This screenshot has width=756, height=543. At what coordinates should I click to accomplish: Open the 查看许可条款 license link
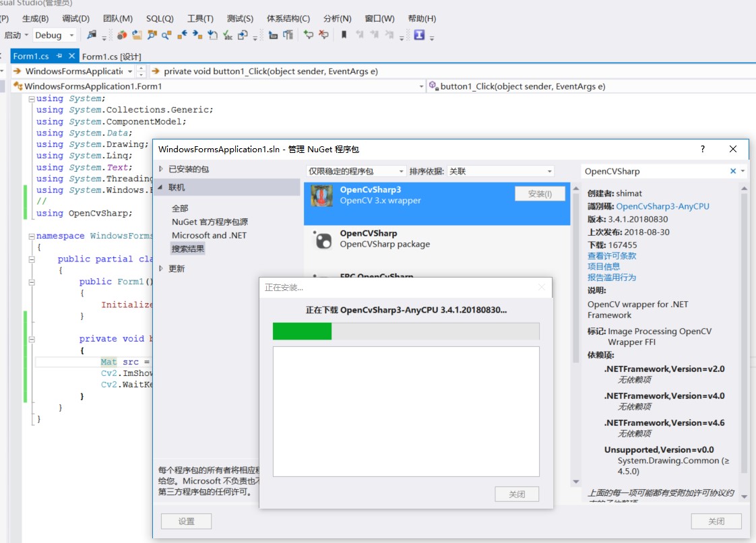[x=611, y=255]
